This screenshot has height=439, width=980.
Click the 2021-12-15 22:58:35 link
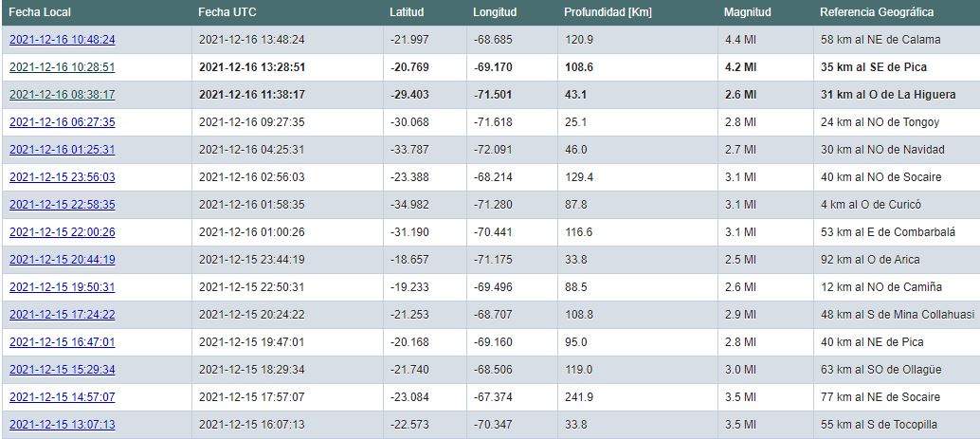(x=62, y=205)
